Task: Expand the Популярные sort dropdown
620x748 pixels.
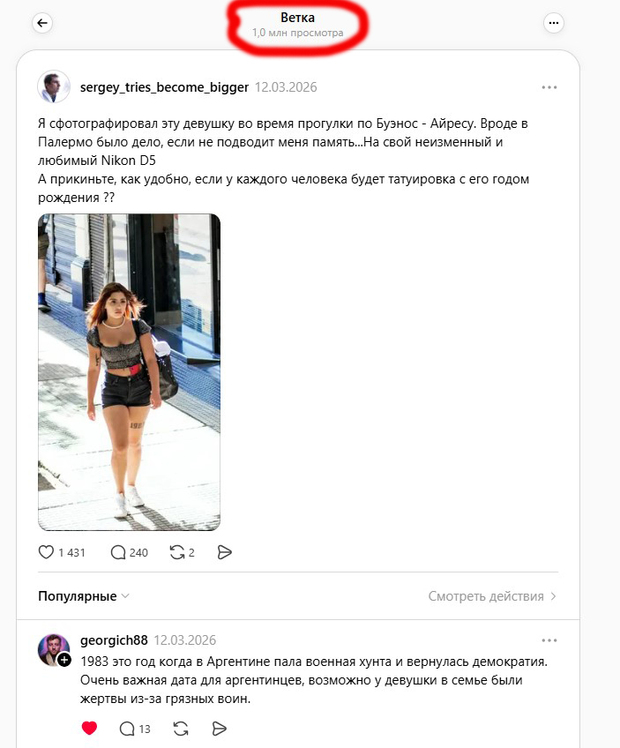Action: click(83, 596)
